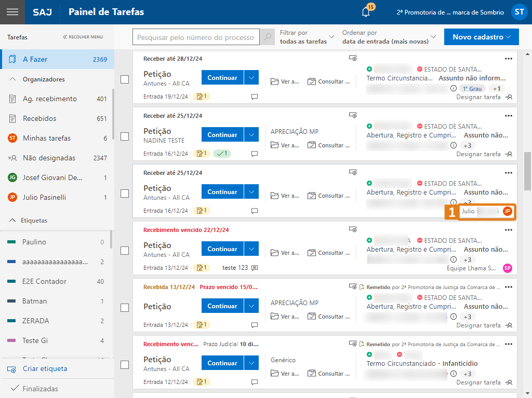Click the search magnifier button
532x398 pixels.
(x=268, y=37)
